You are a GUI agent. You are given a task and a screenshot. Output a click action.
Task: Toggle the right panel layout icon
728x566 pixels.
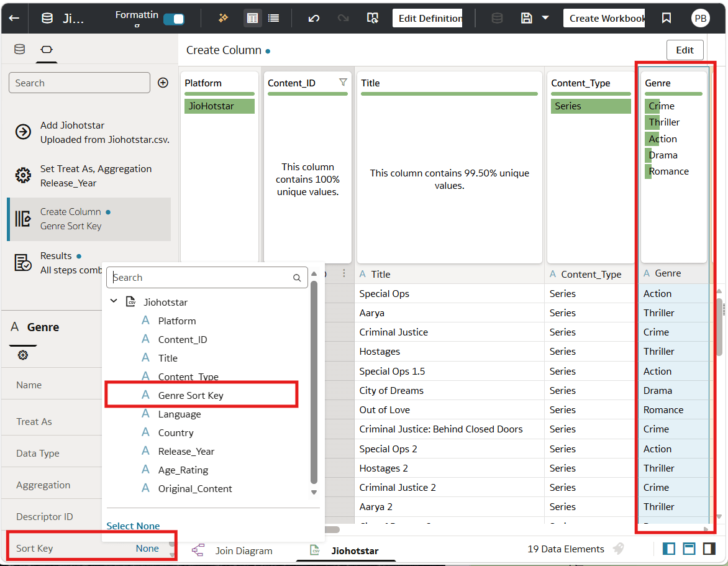click(x=709, y=549)
